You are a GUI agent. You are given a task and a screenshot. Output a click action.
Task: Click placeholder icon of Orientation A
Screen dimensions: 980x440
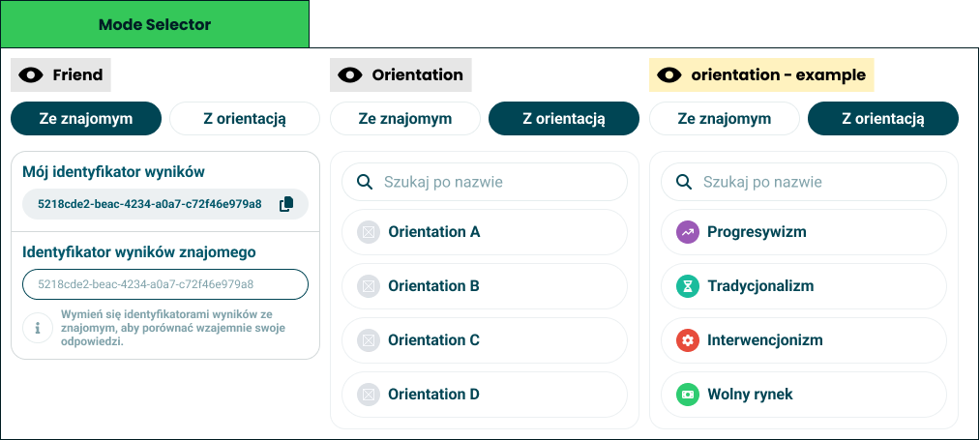click(369, 232)
